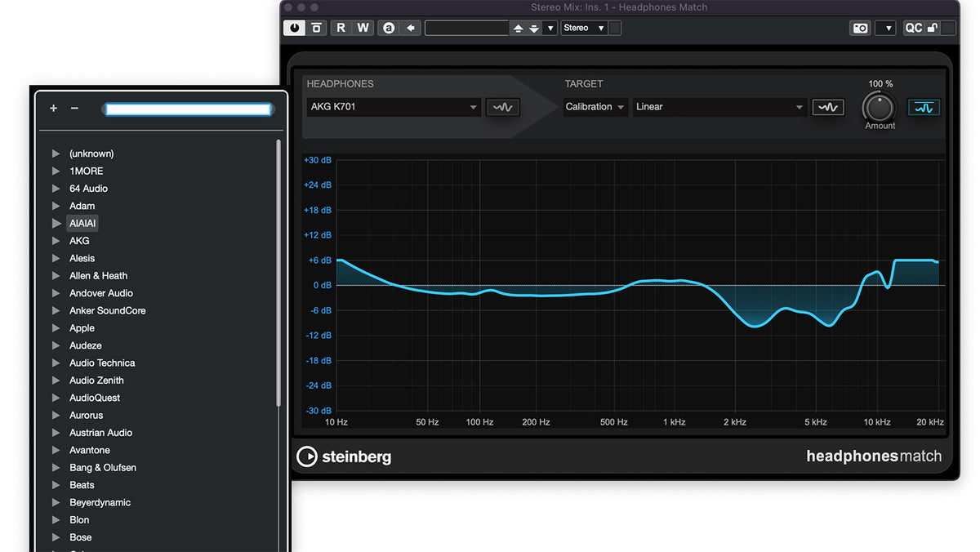This screenshot has width=980, height=552.
Task: Click the 'headphonesmatch' plug-in name text
Action: (x=874, y=456)
